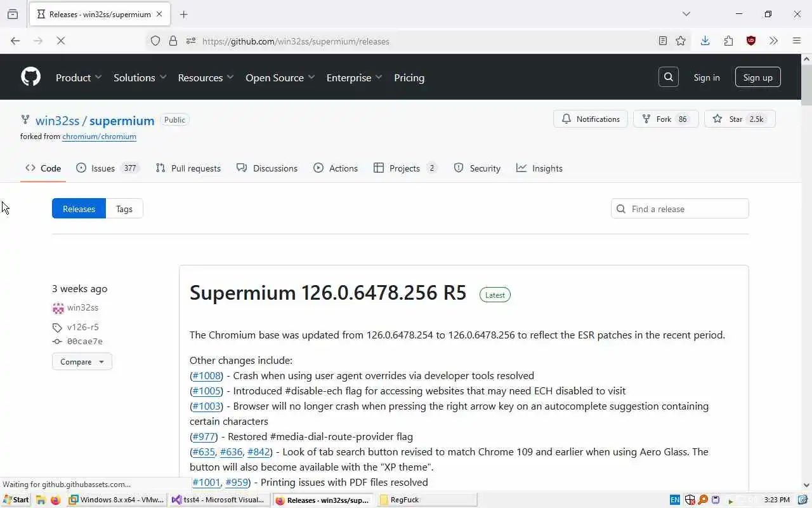Expand the Solutions menu
Image resolution: width=812 pixels, height=508 pixels.
pos(140,77)
